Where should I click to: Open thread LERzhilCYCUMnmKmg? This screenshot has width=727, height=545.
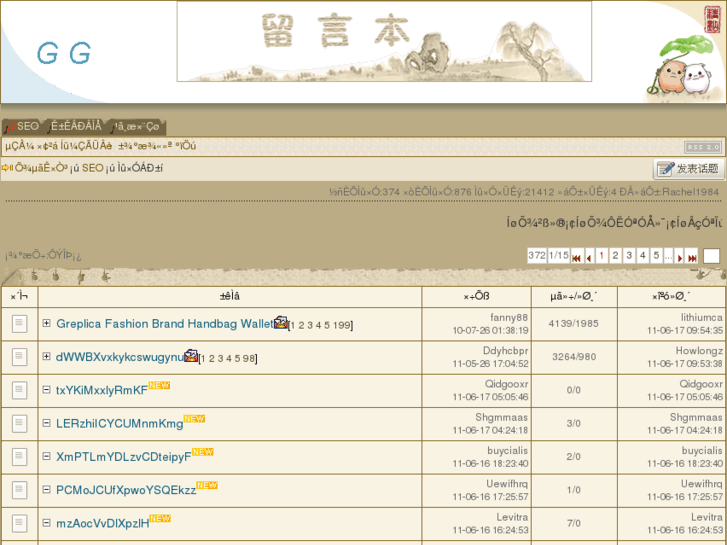(120, 424)
